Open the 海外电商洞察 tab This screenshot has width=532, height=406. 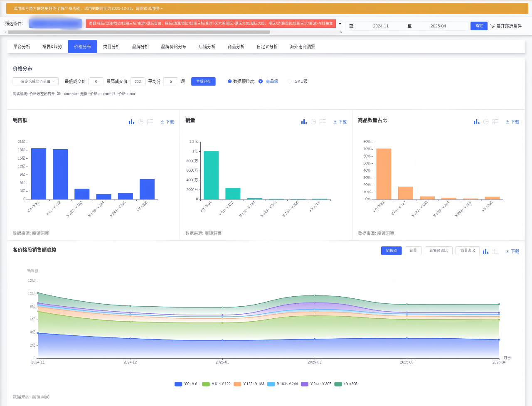pos(302,47)
